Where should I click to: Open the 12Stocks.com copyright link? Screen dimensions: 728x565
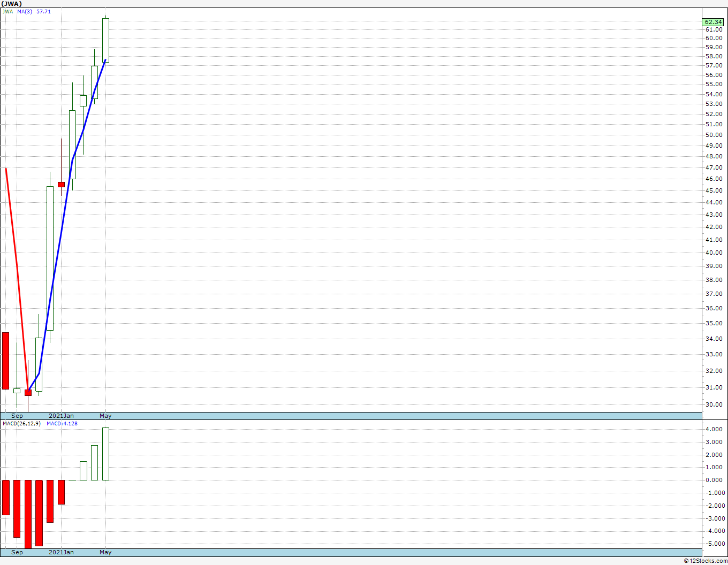[706, 561]
